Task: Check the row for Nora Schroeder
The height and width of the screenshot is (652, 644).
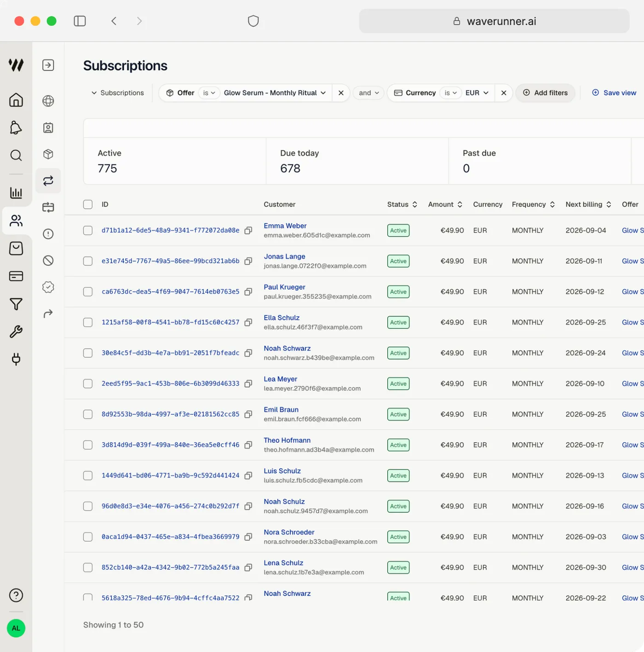Action: [x=88, y=537]
